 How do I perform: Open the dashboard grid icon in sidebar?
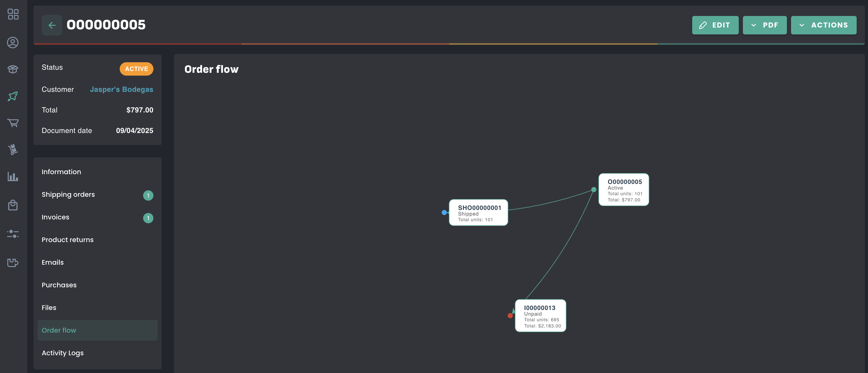[13, 14]
